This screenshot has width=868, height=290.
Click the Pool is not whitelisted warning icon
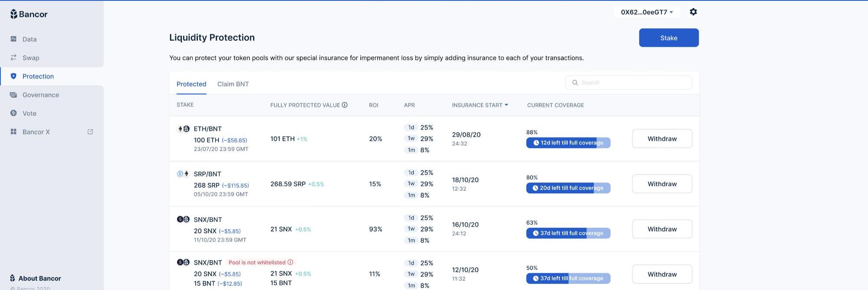(x=290, y=262)
